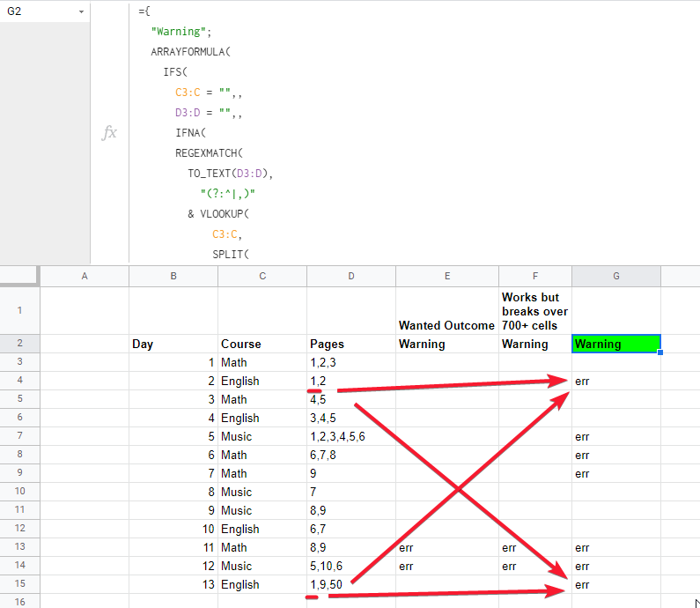Click the 'err' cell in G9
The height and width of the screenshot is (608, 700).
616,473
